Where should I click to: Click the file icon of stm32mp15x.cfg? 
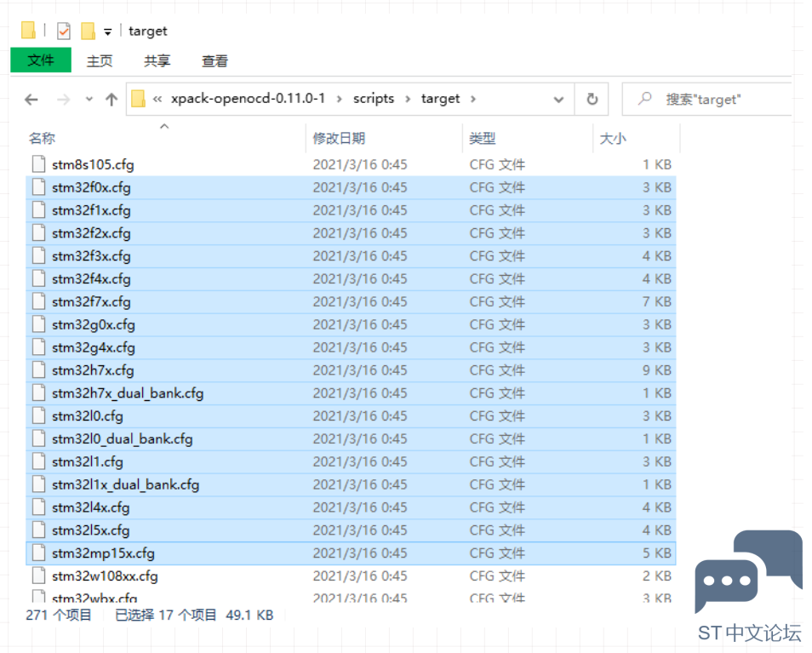click(38, 553)
